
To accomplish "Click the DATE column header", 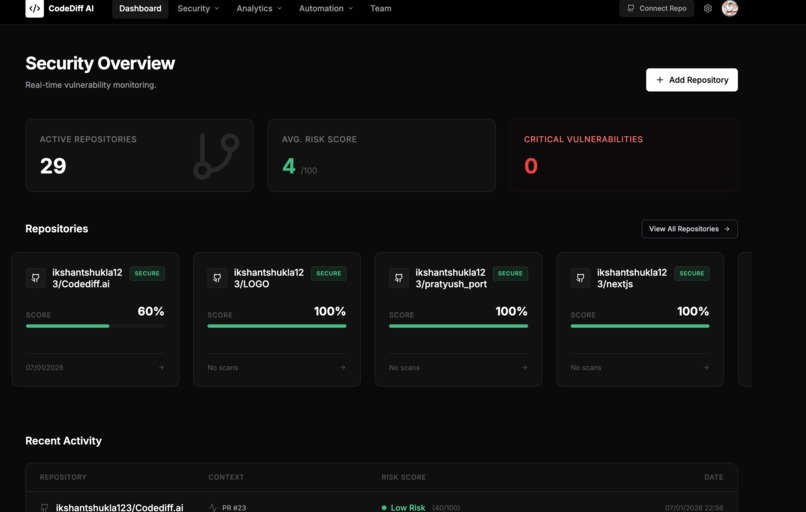I will 713,477.
